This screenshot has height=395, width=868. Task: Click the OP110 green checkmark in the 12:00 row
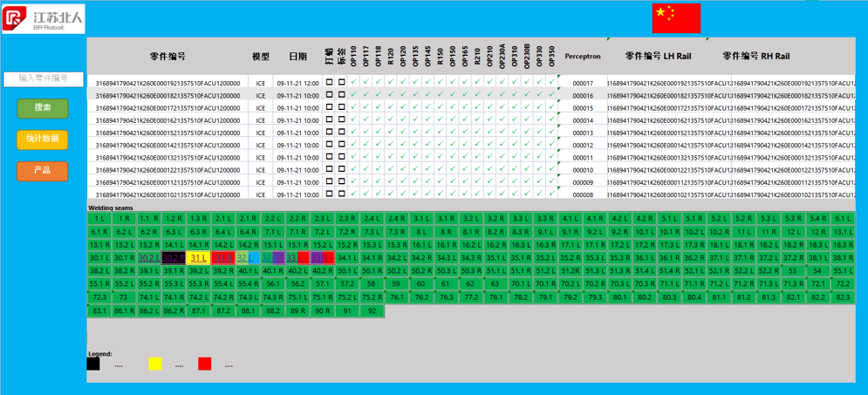(x=353, y=83)
